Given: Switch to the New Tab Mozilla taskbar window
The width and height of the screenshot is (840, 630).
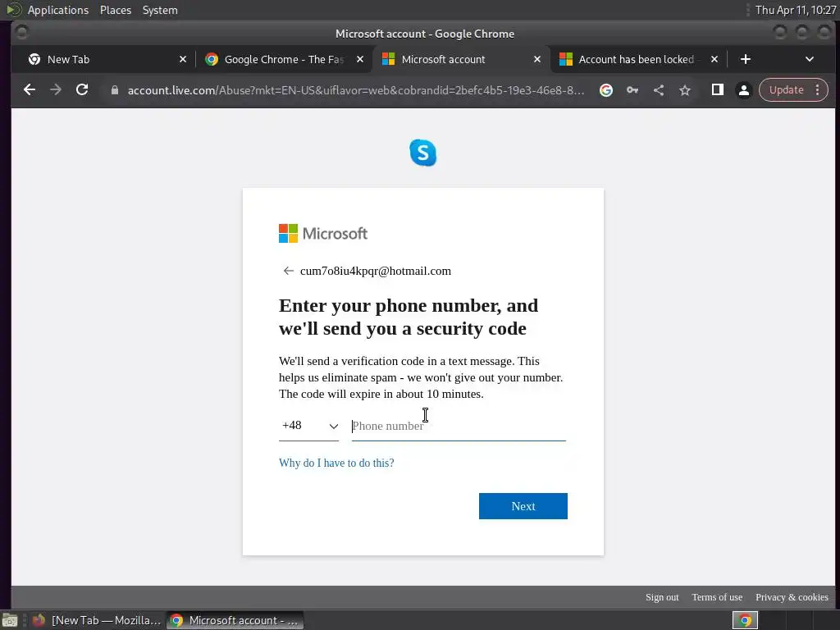Looking at the screenshot, I should pos(97,620).
